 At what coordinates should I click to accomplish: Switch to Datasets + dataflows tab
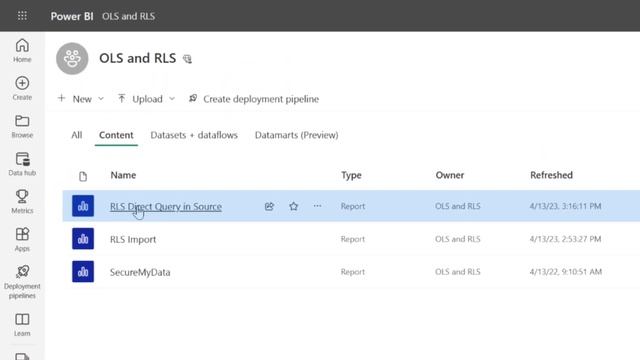194,135
